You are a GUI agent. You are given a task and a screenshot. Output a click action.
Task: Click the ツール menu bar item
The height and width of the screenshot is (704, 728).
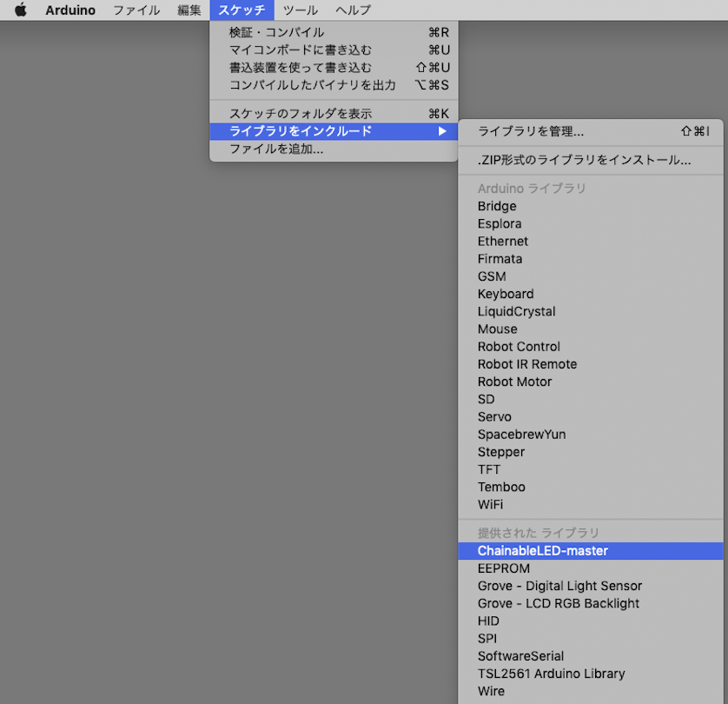click(x=300, y=10)
